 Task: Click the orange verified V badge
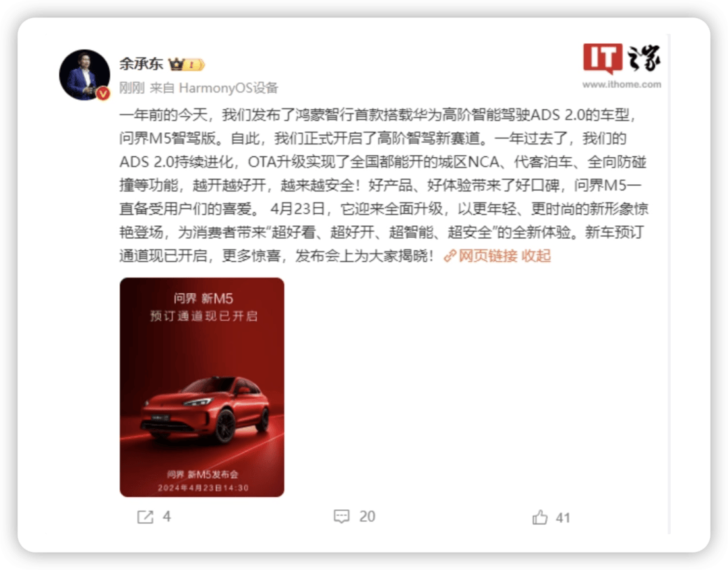pos(103,94)
